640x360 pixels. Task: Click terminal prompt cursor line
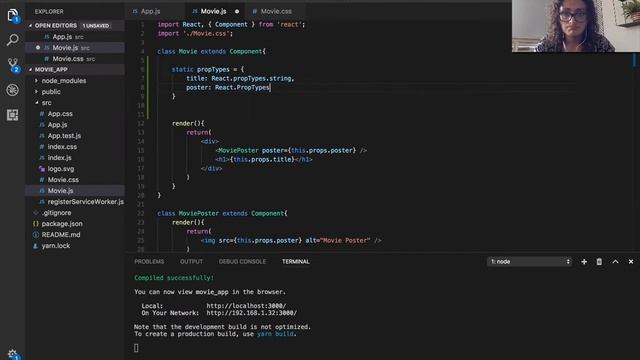point(136,348)
